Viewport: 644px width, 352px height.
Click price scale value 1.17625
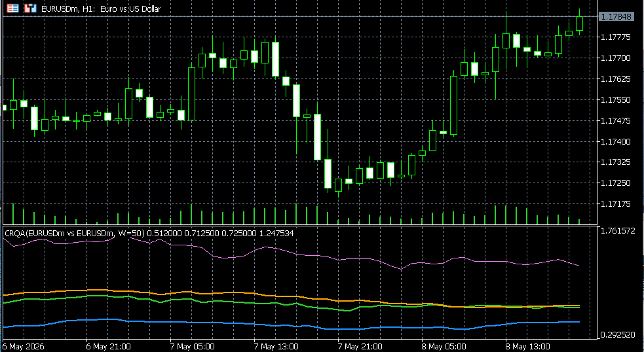point(616,79)
